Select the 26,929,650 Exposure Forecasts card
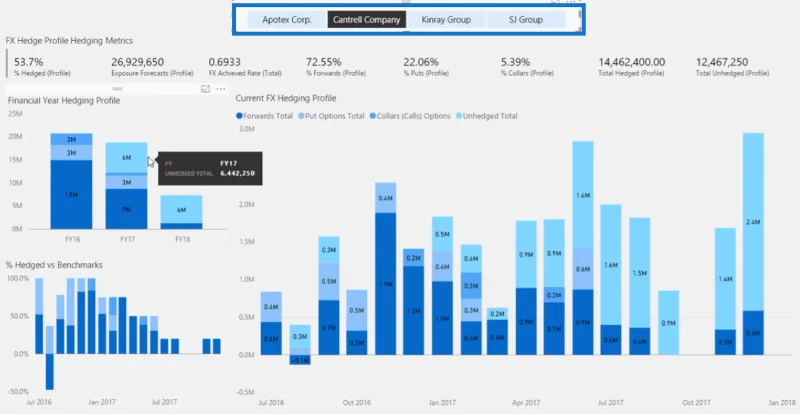The height and width of the screenshot is (414, 800). point(152,67)
